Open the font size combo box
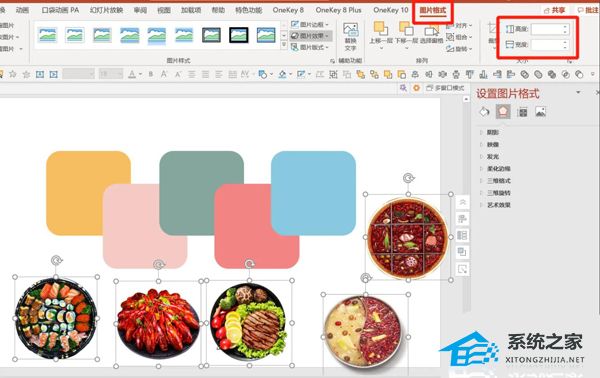This screenshot has width=600, height=378. [111, 74]
